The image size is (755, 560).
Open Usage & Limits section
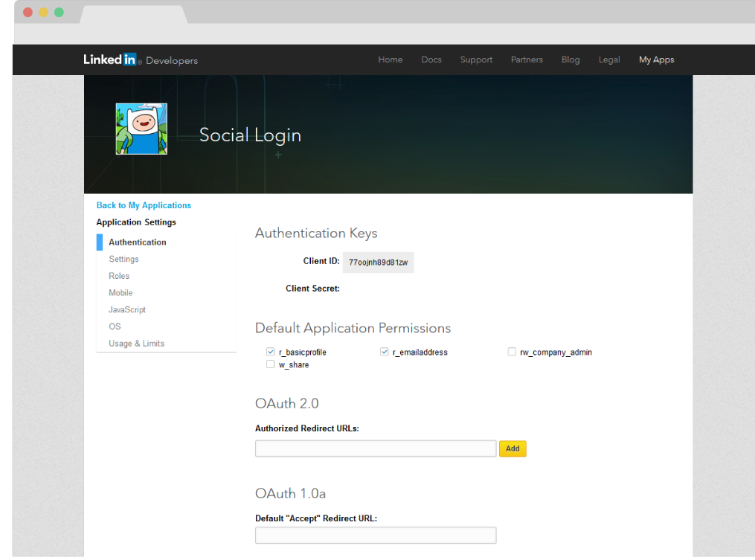pos(136,344)
